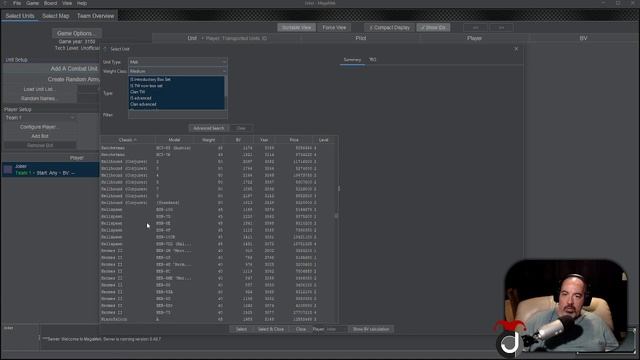Click the Game Options button
The image size is (640, 360).
pyautogui.click(x=77, y=33)
